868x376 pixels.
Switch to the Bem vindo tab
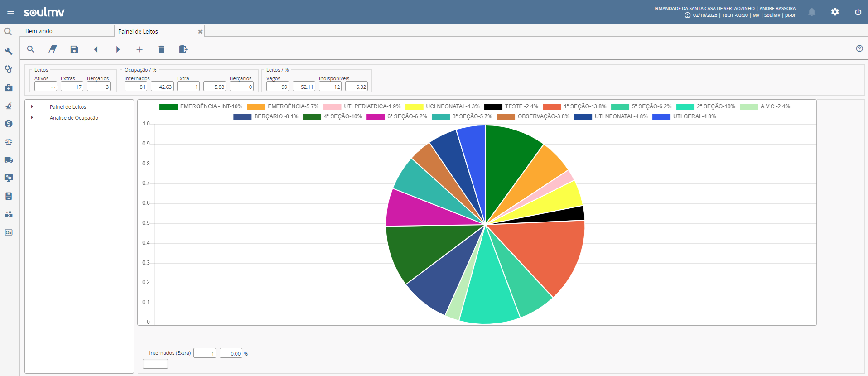39,31
